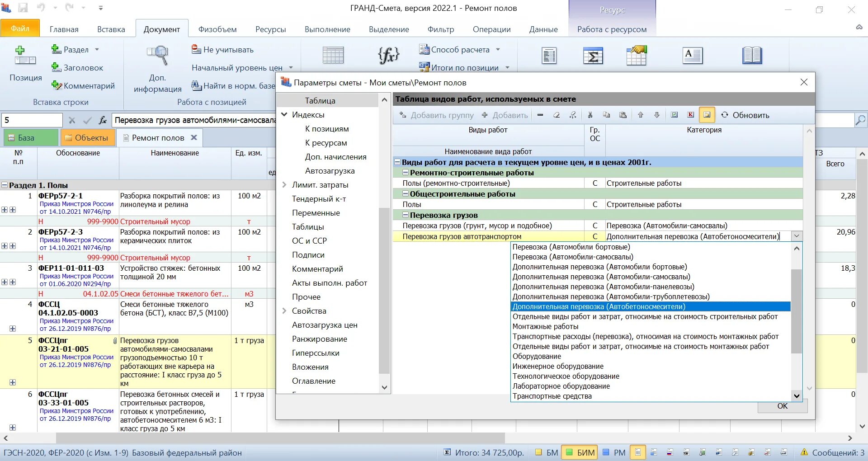Image resolution: width=868 pixels, height=461 pixels.
Task: Switch to the Объекты tab
Action: [x=87, y=138]
